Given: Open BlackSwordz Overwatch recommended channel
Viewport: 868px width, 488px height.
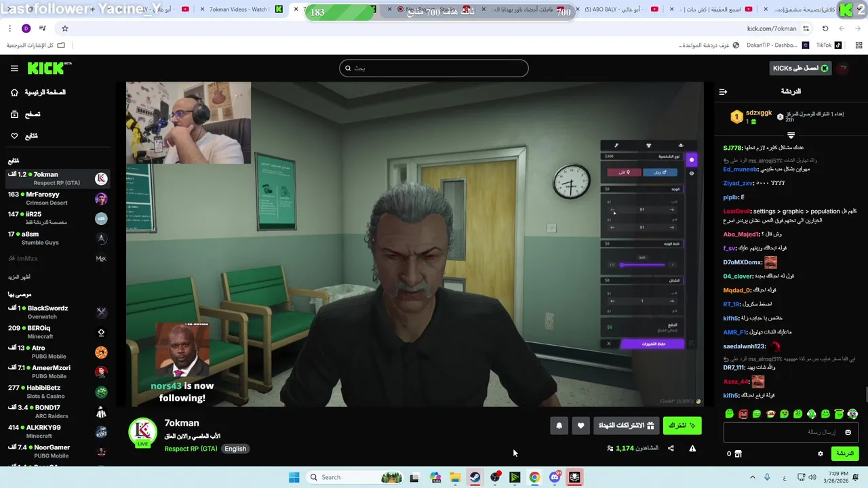Looking at the screenshot, I should pyautogui.click(x=57, y=312).
